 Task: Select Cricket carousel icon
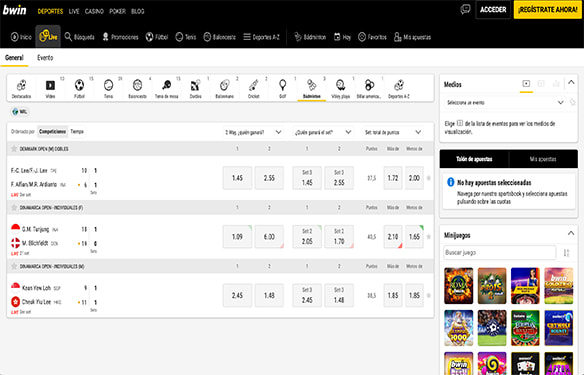pos(254,89)
